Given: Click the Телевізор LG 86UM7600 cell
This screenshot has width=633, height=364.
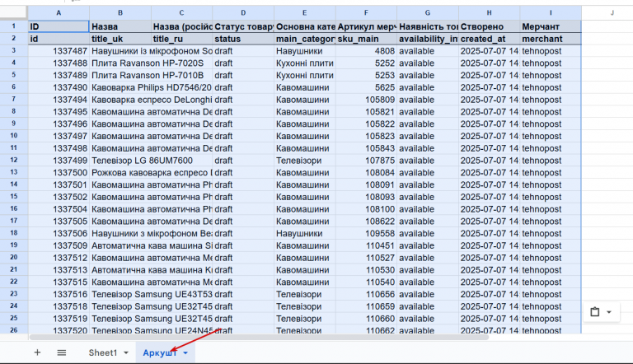Looking at the screenshot, I should 120,161.
